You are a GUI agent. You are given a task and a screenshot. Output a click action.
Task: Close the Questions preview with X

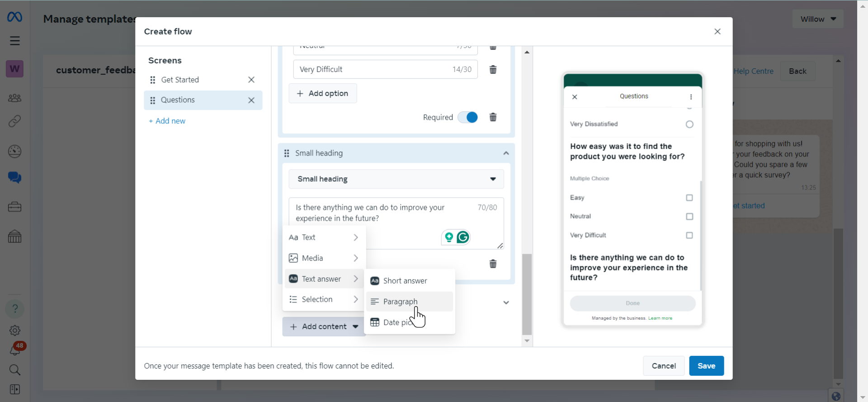pyautogui.click(x=575, y=97)
